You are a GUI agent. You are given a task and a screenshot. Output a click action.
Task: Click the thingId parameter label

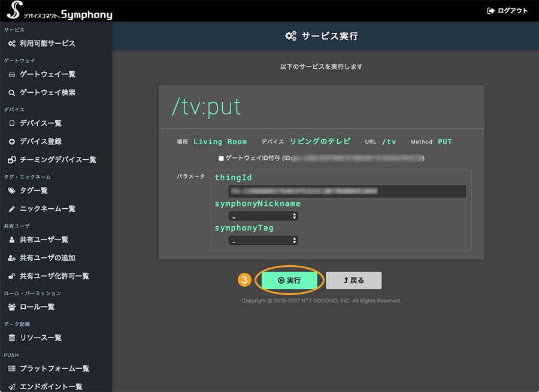(x=234, y=178)
